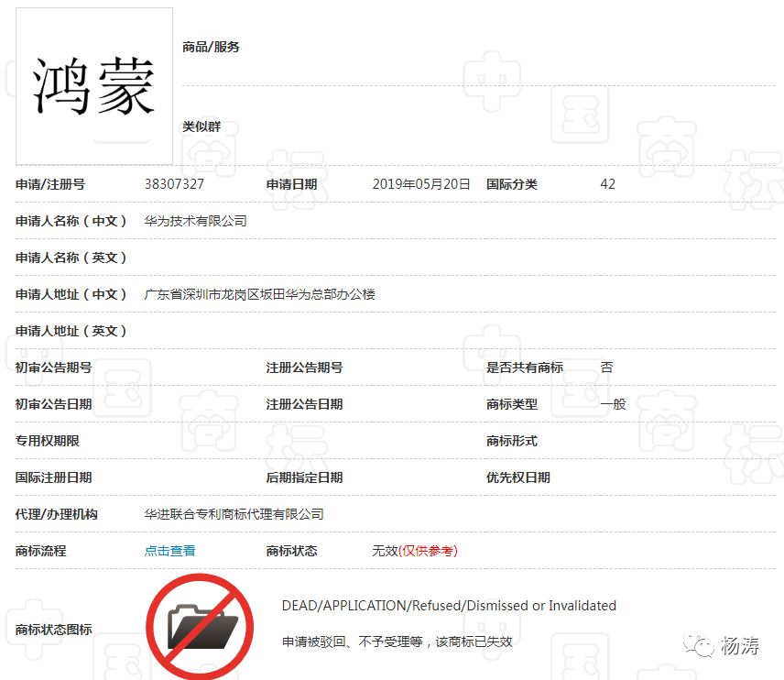Viewport: 784px width, 680px height.
Task: Click the DEAD/APPLICATION status description text
Action: tap(449, 606)
